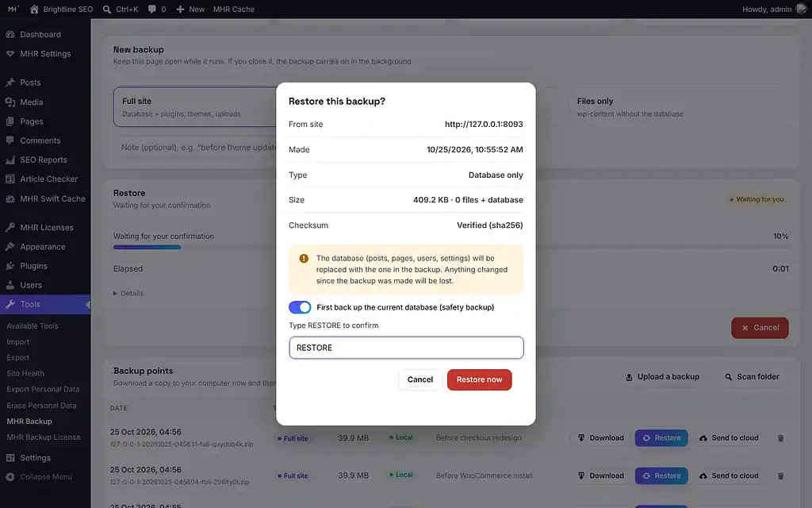
Task: Click the admin avatar icon
Action: click(801, 10)
